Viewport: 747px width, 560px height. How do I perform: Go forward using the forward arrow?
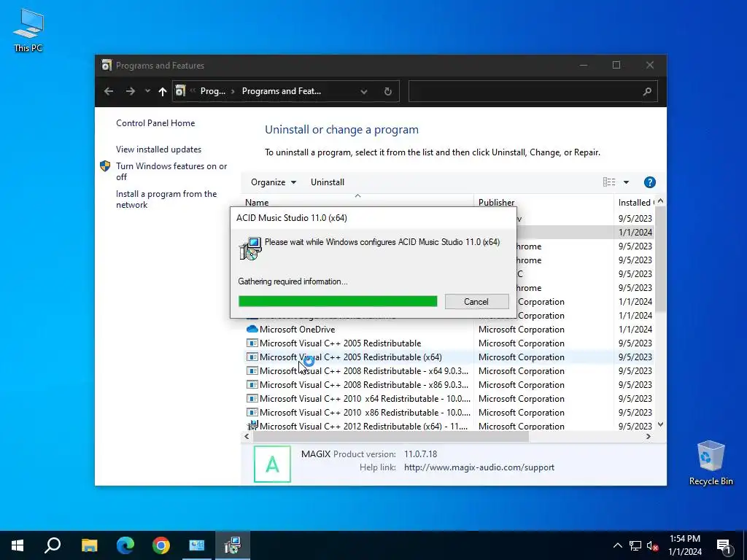[x=130, y=91]
